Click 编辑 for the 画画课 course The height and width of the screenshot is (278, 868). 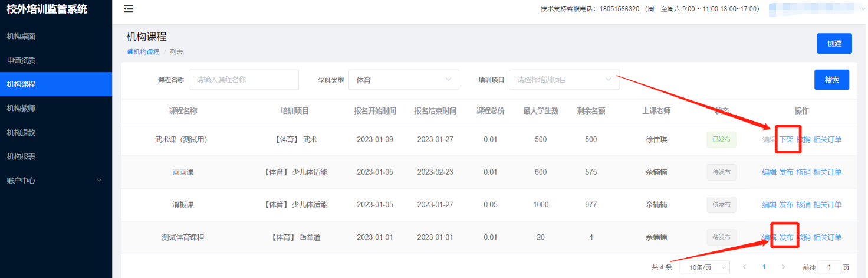(769, 172)
